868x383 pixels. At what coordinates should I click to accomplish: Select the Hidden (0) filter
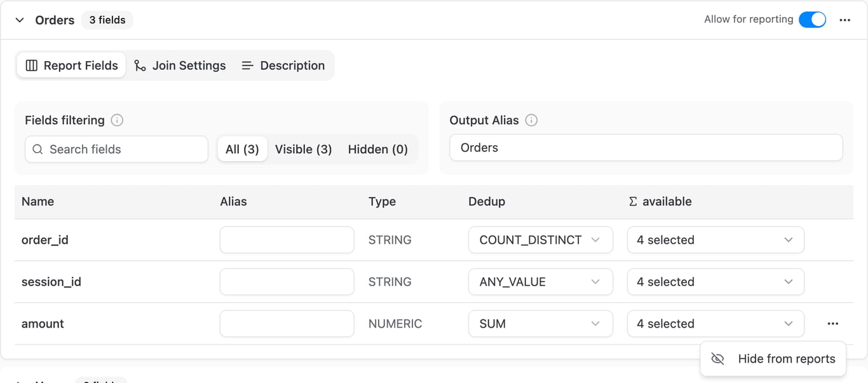(378, 149)
